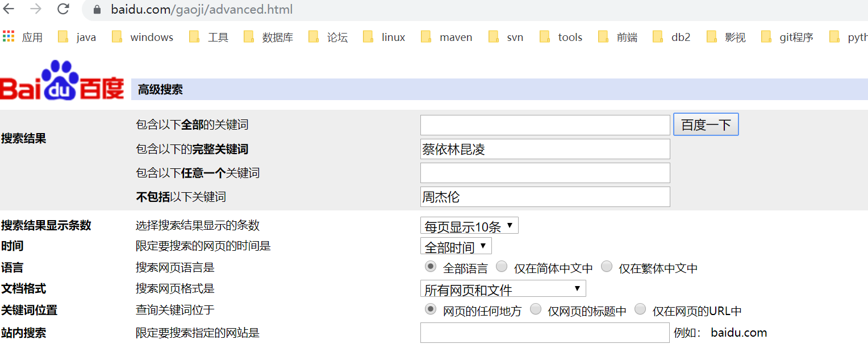Open the 所有网页和文件 format dropdown
This screenshot has height=356, width=868.
(x=503, y=288)
